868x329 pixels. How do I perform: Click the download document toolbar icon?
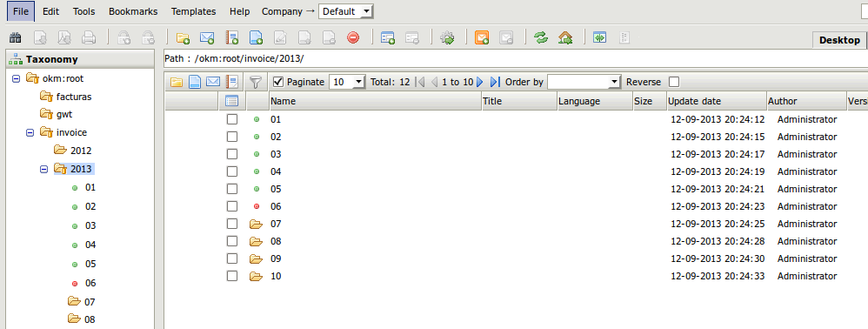click(x=40, y=37)
